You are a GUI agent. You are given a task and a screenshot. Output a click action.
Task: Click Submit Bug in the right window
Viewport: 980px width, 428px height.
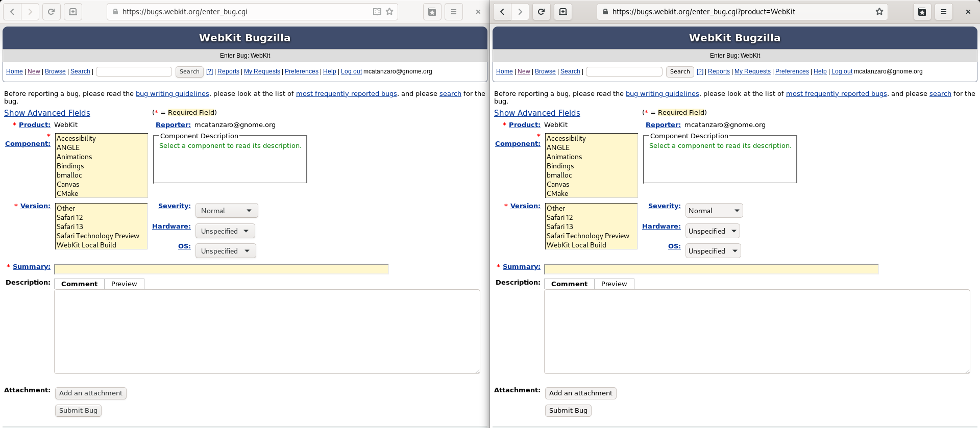pyautogui.click(x=568, y=411)
